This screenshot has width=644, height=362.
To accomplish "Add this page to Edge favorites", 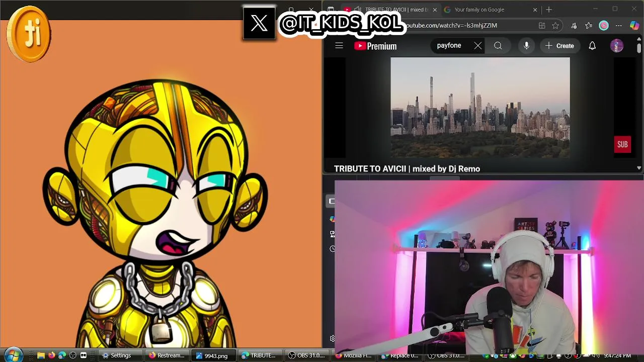I will [555, 26].
